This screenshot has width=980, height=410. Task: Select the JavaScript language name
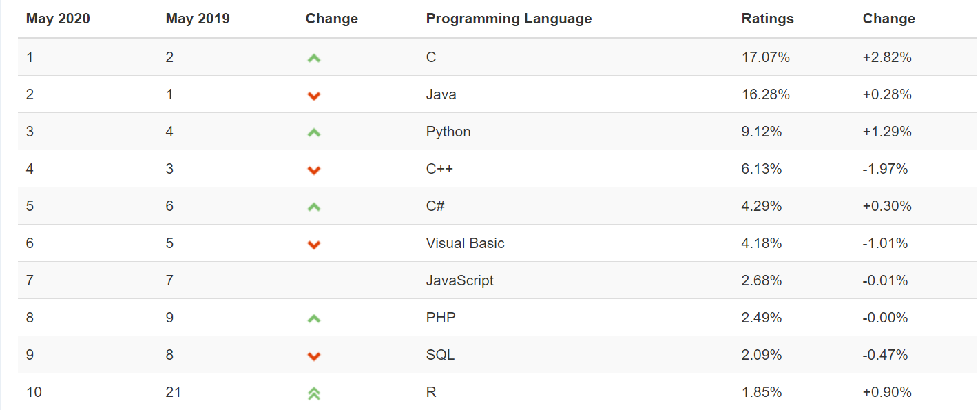coord(459,280)
